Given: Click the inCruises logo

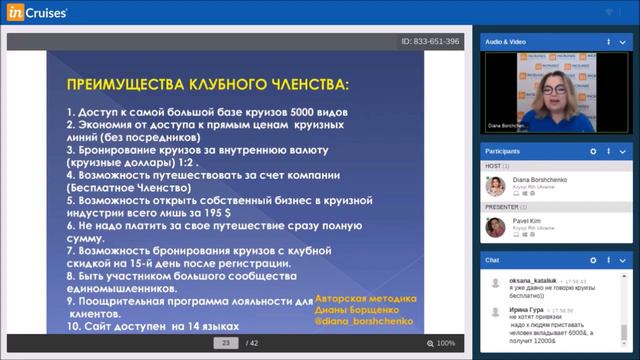Looking at the screenshot, I should (x=37, y=13).
